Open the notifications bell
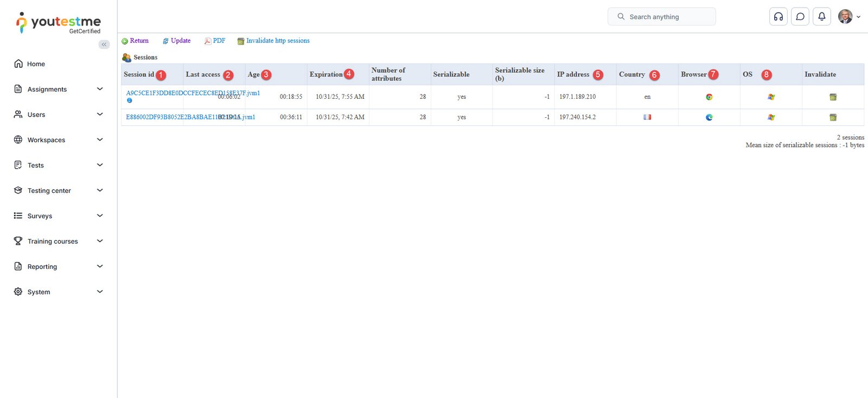The width and height of the screenshot is (868, 398). (821, 17)
